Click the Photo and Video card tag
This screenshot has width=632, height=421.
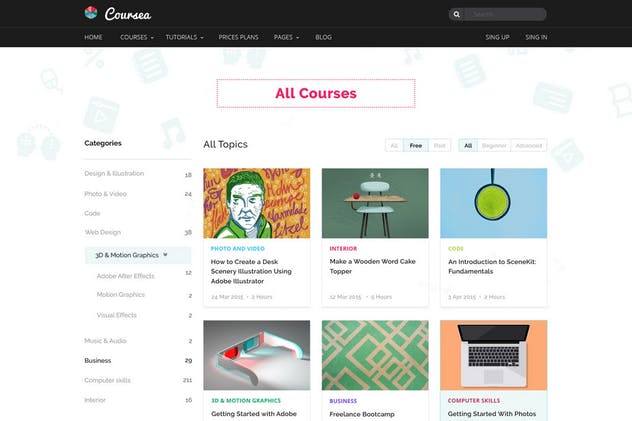(x=237, y=249)
